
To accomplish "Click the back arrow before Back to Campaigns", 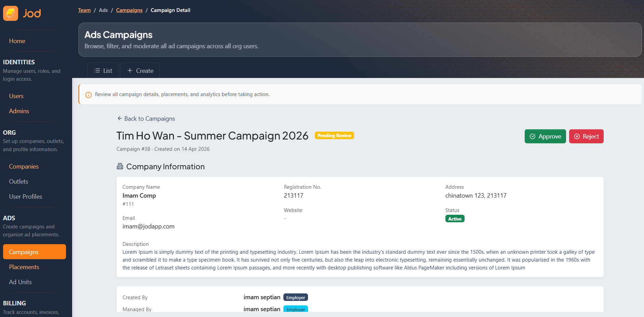I will pyautogui.click(x=120, y=118).
